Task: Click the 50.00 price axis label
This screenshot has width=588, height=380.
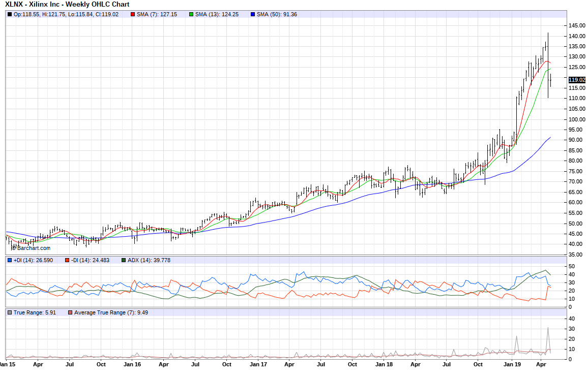Action: (576, 224)
